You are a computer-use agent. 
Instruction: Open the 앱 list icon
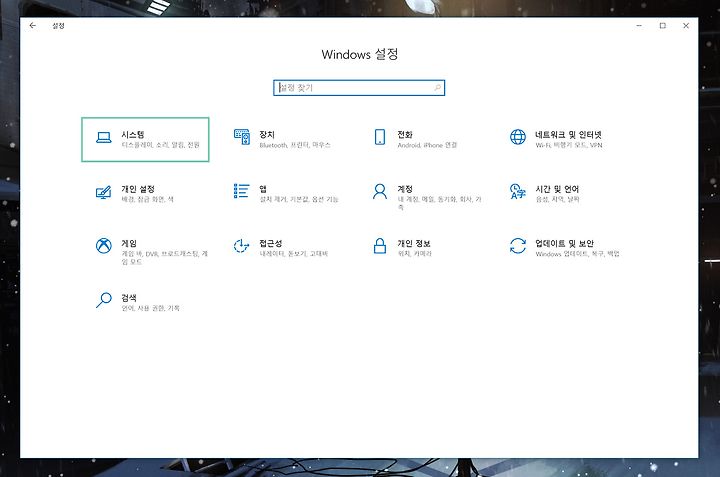(x=242, y=191)
